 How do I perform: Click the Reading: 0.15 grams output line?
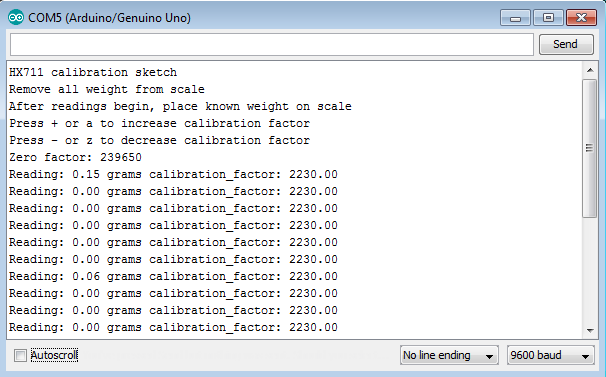174,174
